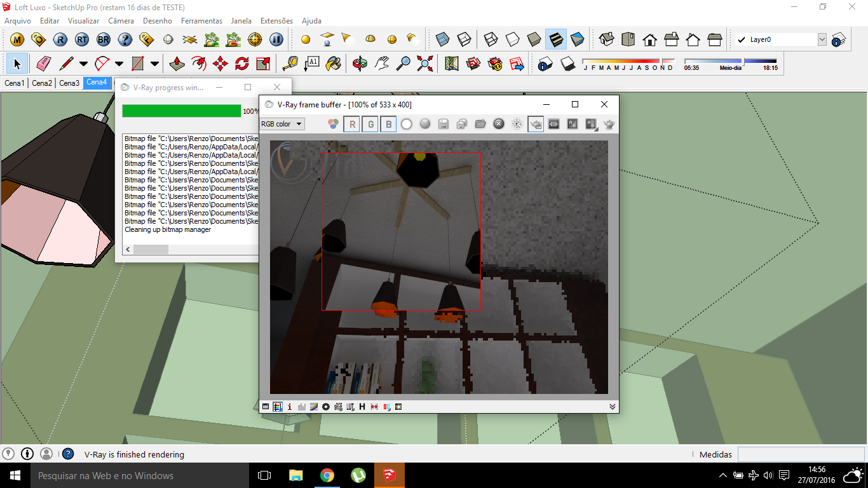The width and height of the screenshot is (868, 488).
Task: Toggle the green channel in frame buffer
Action: (x=370, y=124)
